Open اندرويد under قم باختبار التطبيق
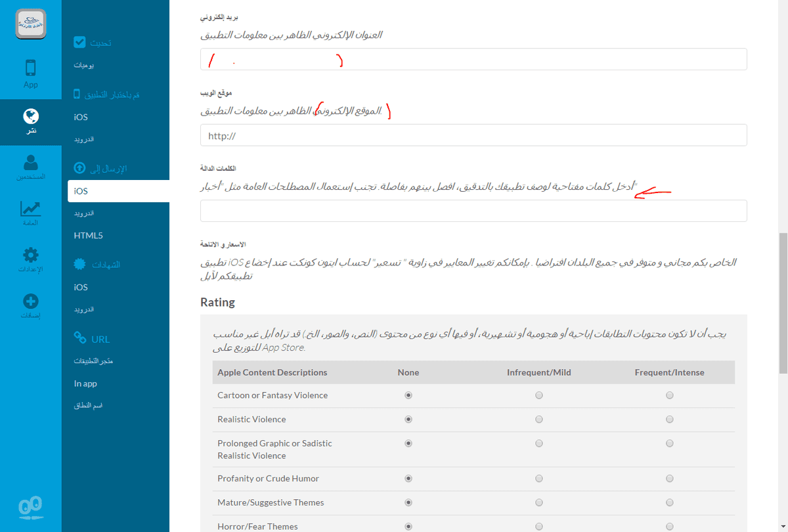 pos(84,139)
